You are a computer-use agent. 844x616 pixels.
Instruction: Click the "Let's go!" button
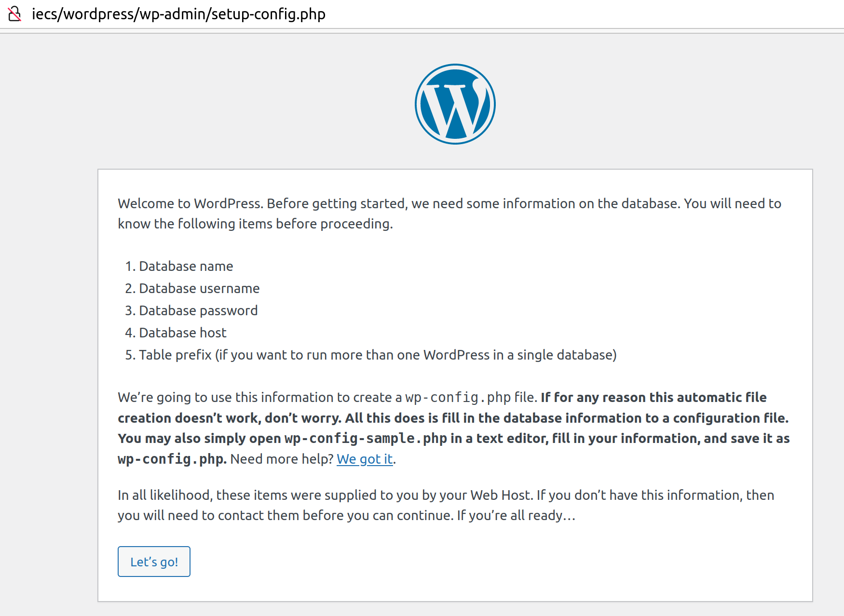(x=154, y=562)
